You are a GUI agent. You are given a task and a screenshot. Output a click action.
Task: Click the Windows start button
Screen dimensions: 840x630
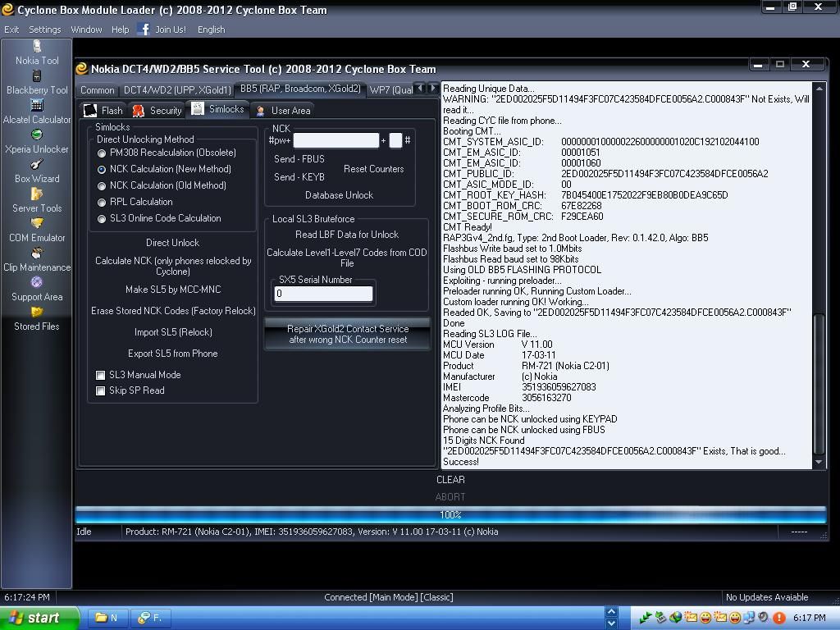coord(39,618)
